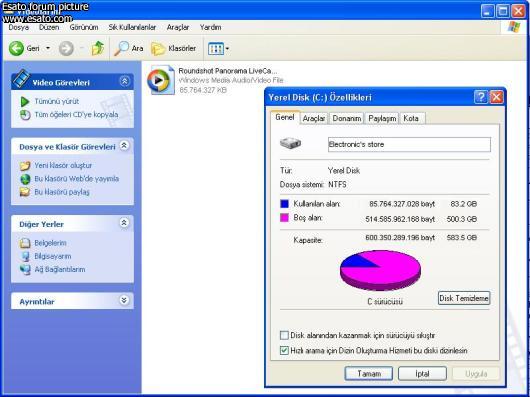The width and height of the screenshot is (530, 397).
Task: Expand the Ayrıntılar panel
Action: point(124,300)
